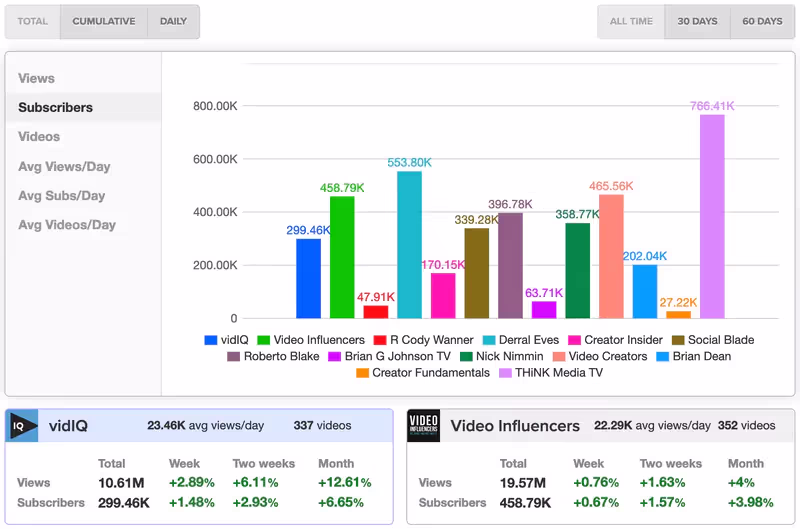
Task: Click the Nick Nimmin legend label
Action: [509, 356]
